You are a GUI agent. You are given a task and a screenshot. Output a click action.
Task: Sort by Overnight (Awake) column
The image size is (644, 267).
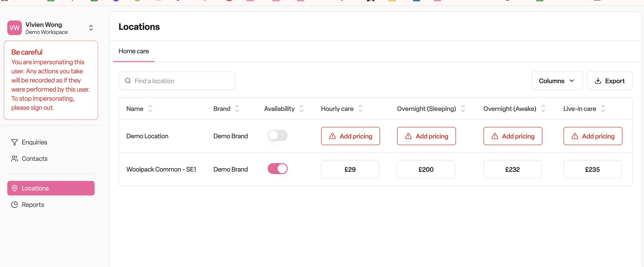(x=543, y=108)
